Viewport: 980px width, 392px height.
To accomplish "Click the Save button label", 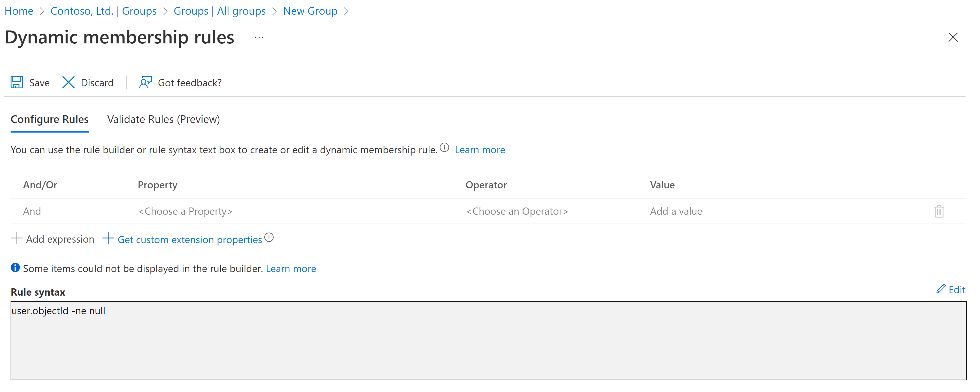I will tap(39, 83).
